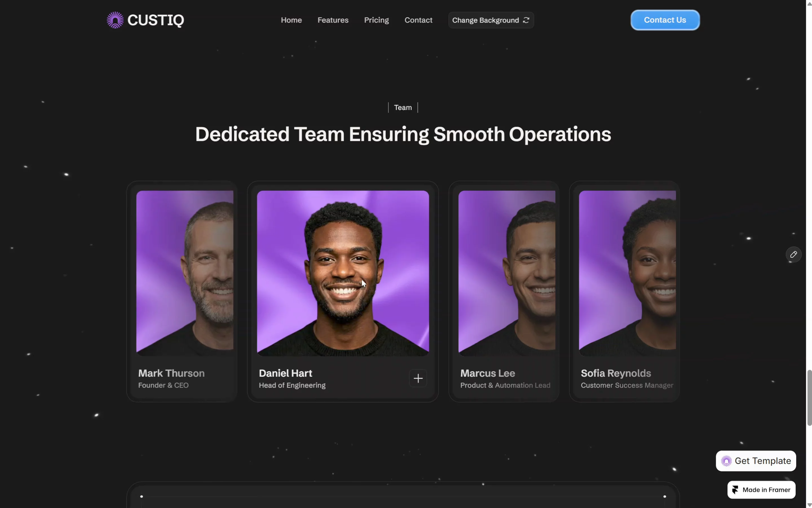
Task: Select Daniel Hart's portrait photo
Action: click(343, 273)
